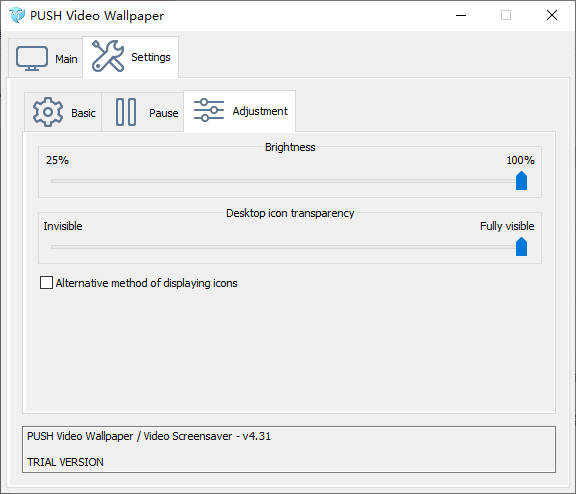Minimize the PUSH Video Wallpaper window

point(461,15)
